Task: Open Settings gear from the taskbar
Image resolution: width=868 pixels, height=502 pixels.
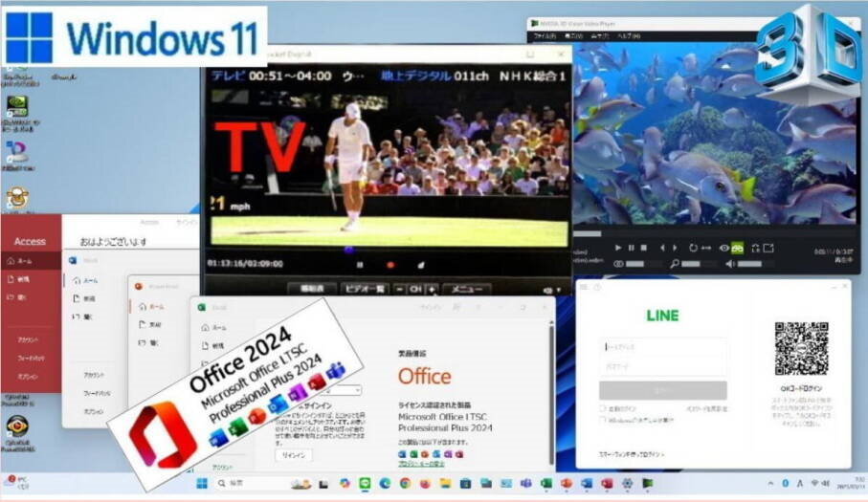Action: click(x=627, y=484)
